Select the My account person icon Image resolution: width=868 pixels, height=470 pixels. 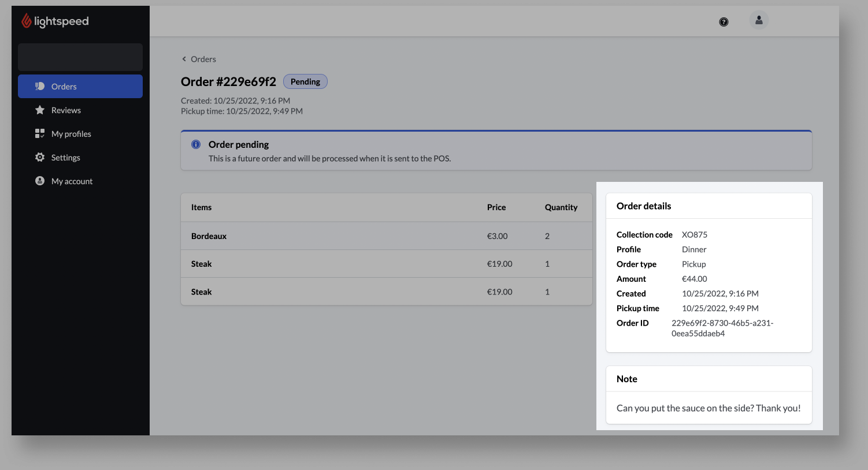coord(39,181)
